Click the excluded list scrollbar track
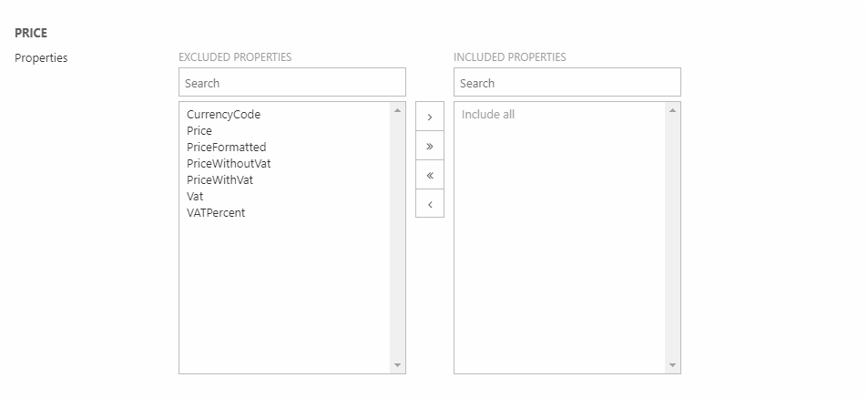The width and height of the screenshot is (868, 398). tap(397, 237)
